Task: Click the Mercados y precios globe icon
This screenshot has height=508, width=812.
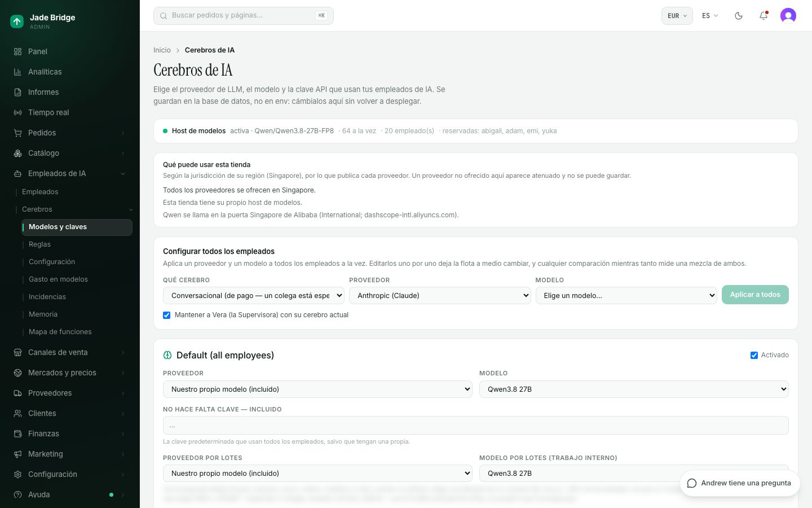Action: click(x=17, y=373)
